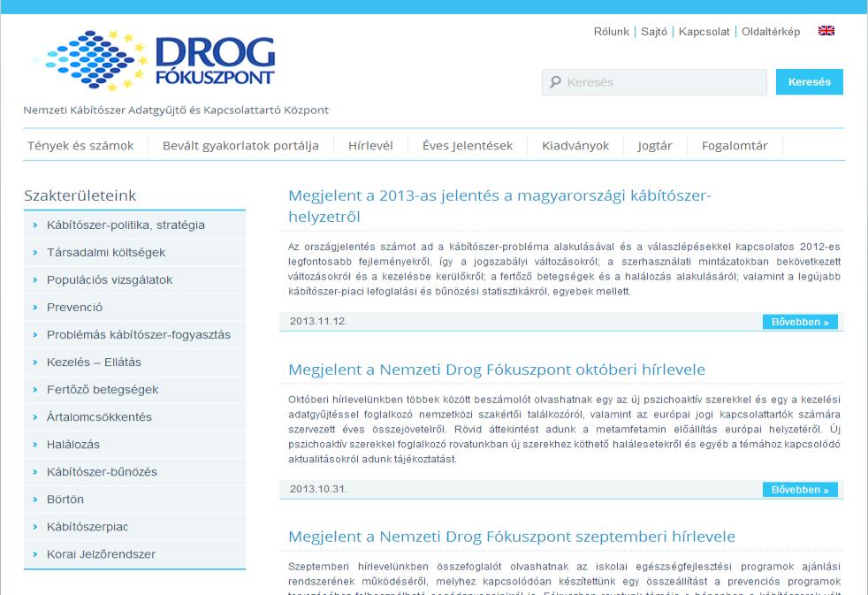Open the Oldaltérkép sitemap link
The height and width of the screenshot is (595, 868).
click(771, 32)
